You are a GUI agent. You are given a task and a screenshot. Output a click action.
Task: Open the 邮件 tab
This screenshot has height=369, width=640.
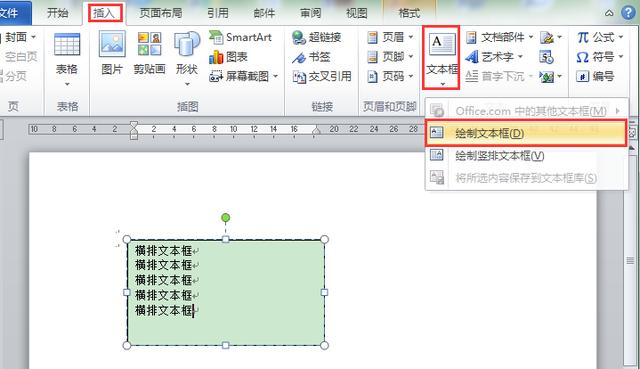pyautogui.click(x=264, y=13)
